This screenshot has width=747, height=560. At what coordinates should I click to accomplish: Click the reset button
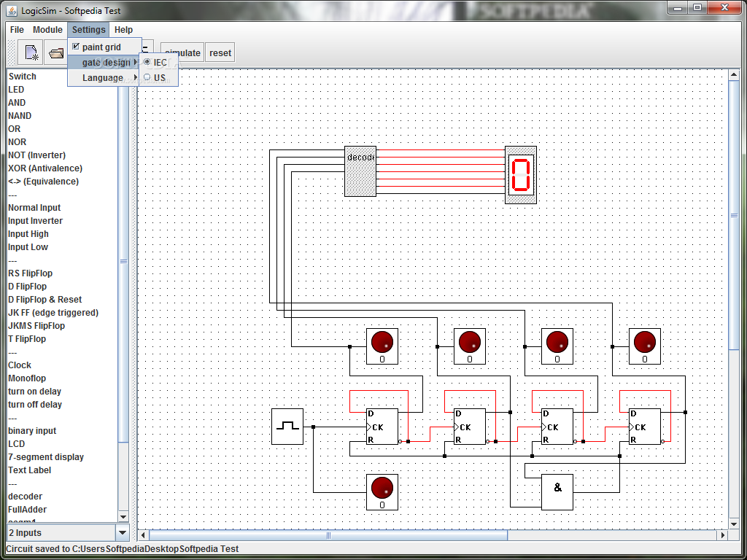[220, 52]
